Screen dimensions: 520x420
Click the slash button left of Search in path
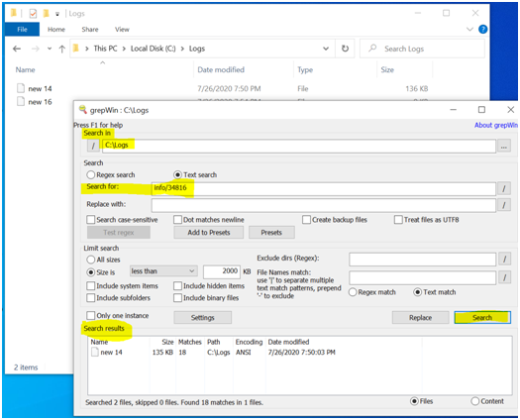point(93,146)
